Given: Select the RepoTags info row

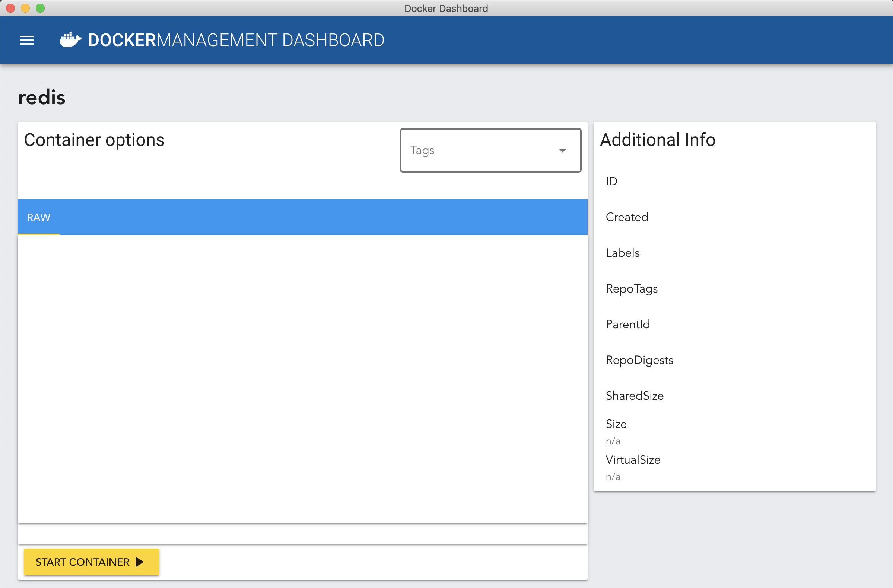Looking at the screenshot, I should [x=632, y=288].
